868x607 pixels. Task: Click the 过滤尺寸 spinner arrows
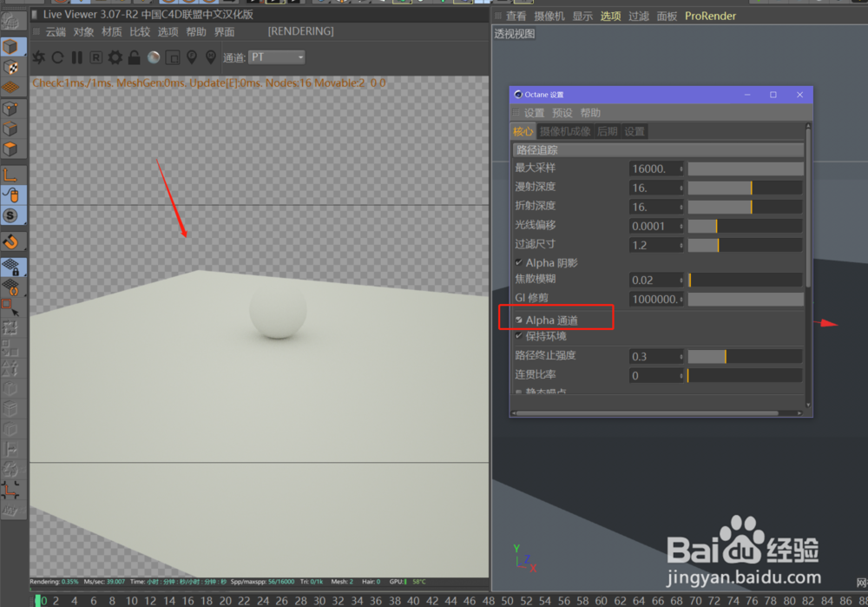(x=681, y=245)
